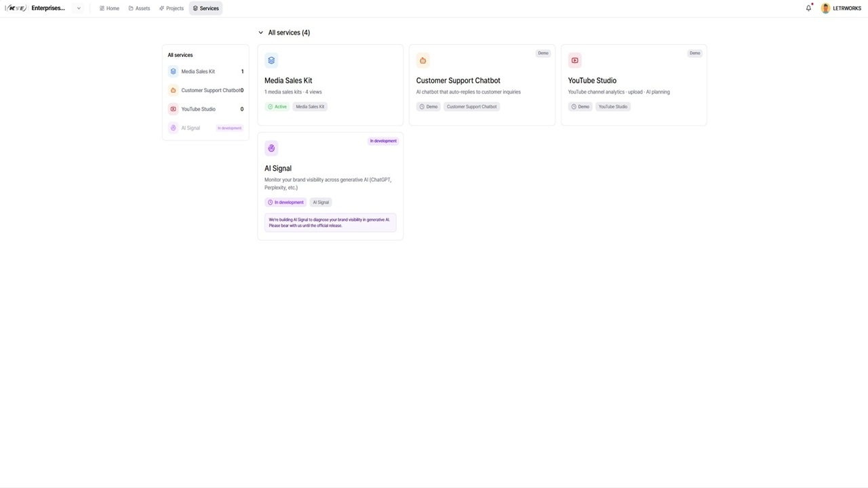Click the YouTube Studio tag chip

(x=613, y=106)
